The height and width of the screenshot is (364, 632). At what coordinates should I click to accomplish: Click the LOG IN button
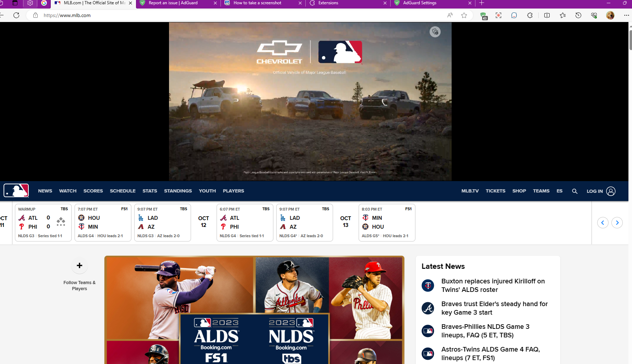pyautogui.click(x=594, y=191)
